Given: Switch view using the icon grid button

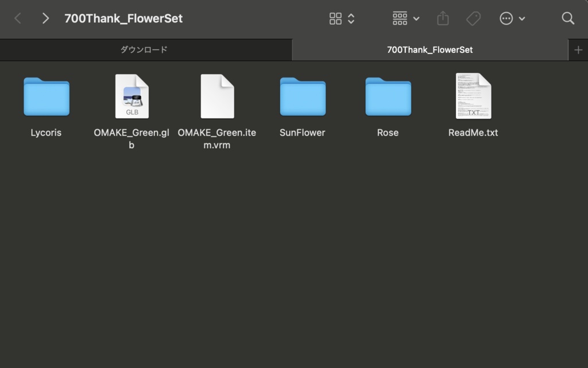Looking at the screenshot, I should click(x=342, y=18).
